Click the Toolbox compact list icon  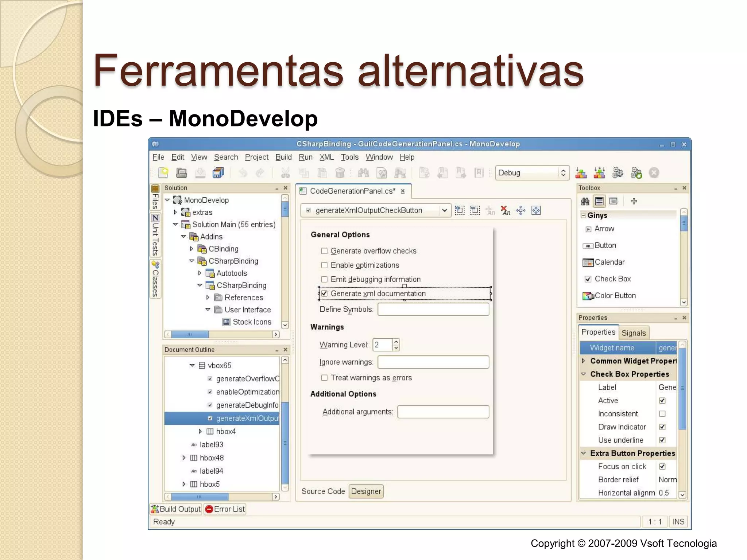[614, 201]
